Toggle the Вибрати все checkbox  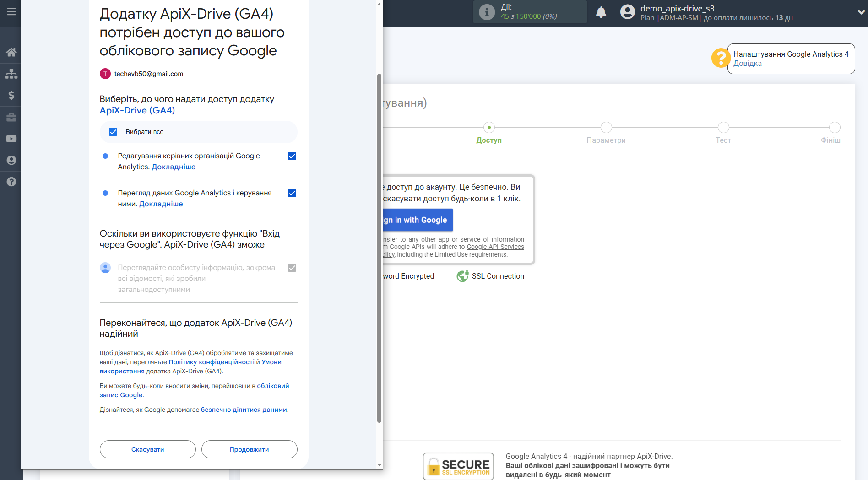pos(113,132)
